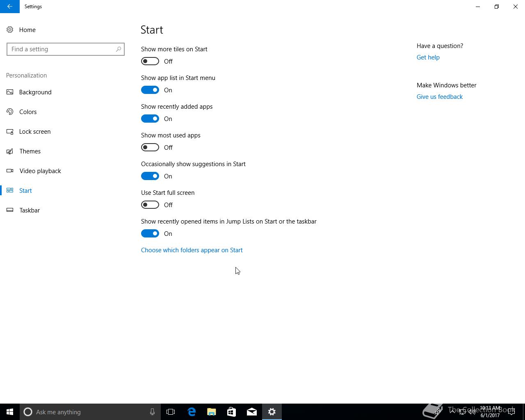
Task: Open the Store app on the taskbar
Action: coord(231,412)
